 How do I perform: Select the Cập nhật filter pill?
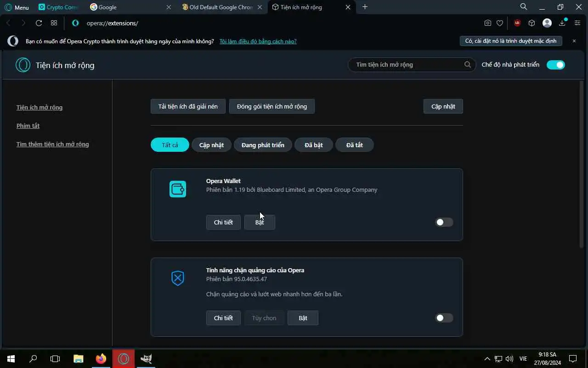[x=211, y=145]
